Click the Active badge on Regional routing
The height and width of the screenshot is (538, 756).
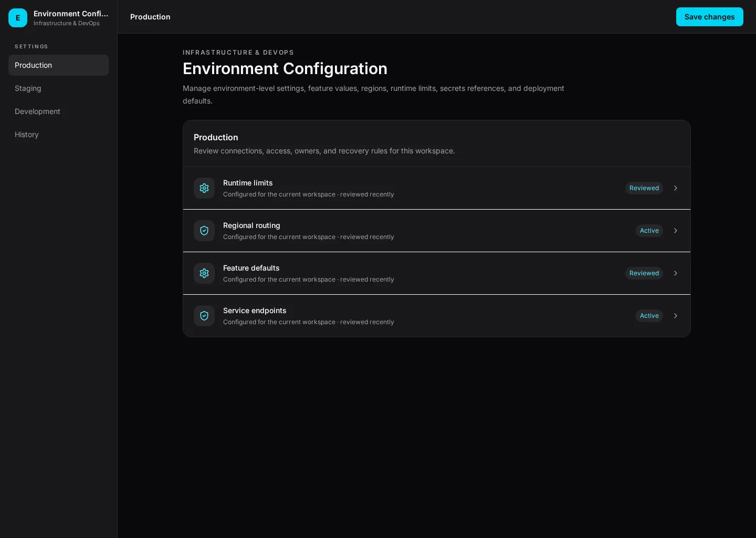(649, 231)
